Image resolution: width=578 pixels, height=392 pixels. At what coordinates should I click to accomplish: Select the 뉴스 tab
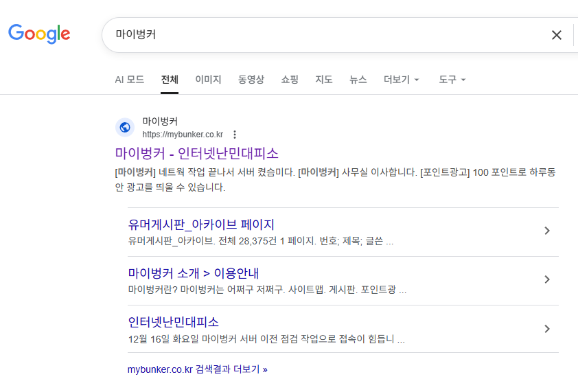coord(358,80)
